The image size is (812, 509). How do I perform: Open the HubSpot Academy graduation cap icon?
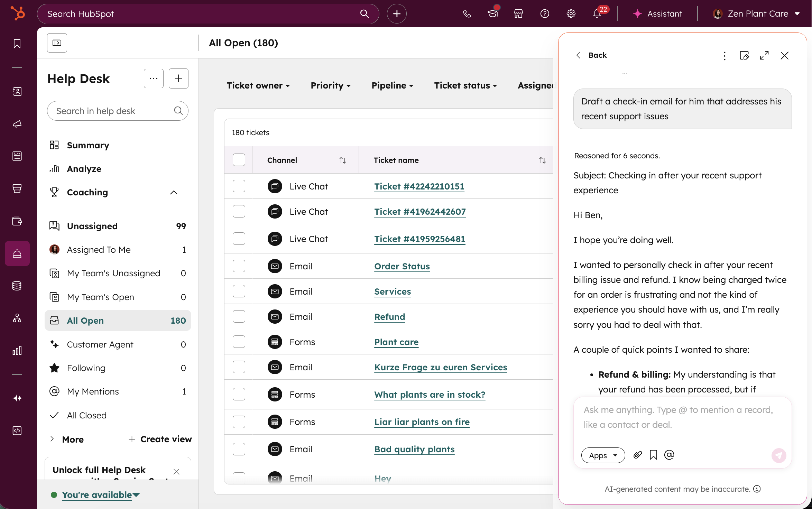[492, 14]
